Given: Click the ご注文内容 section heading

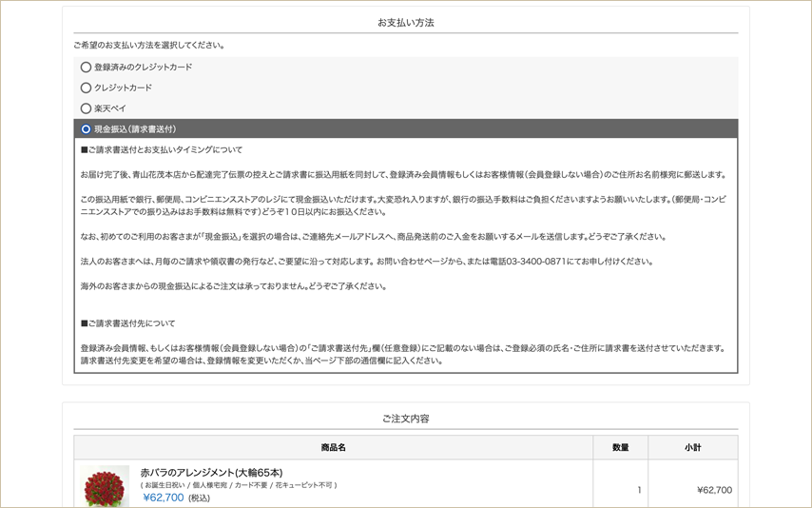Looking at the screenshot, I should click(406, 419).
